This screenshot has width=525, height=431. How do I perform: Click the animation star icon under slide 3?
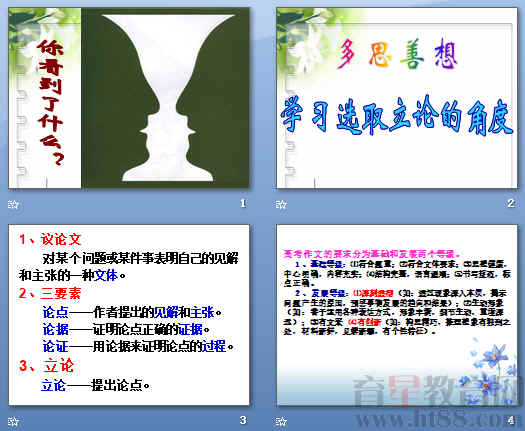[x=13, y=421]
